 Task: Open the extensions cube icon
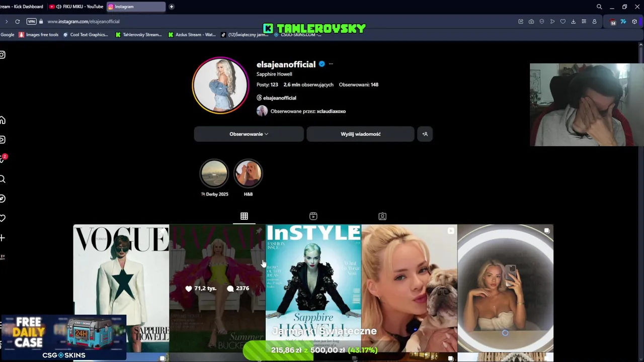point(634,22)
